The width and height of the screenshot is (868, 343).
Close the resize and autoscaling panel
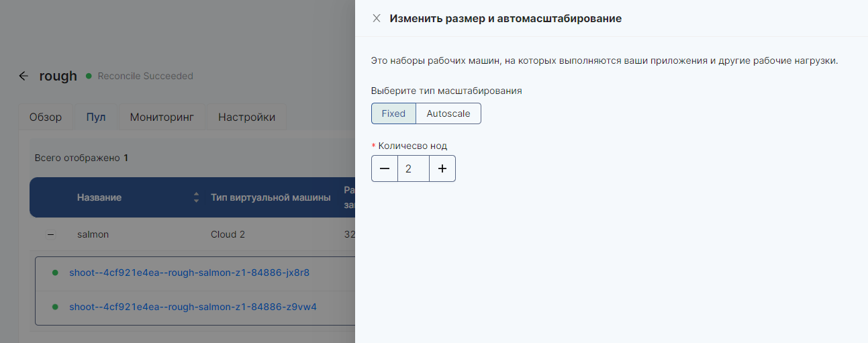pos(377,19)
